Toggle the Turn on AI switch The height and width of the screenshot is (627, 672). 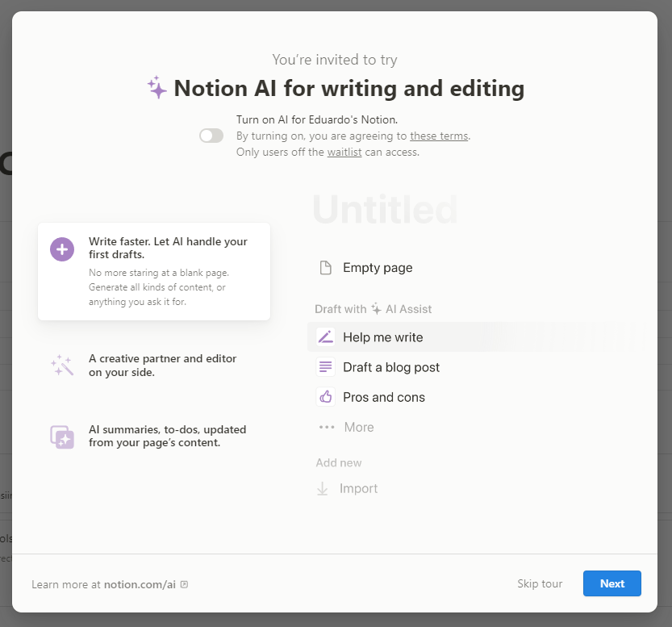pyautogui.click(x=211, y=136)
